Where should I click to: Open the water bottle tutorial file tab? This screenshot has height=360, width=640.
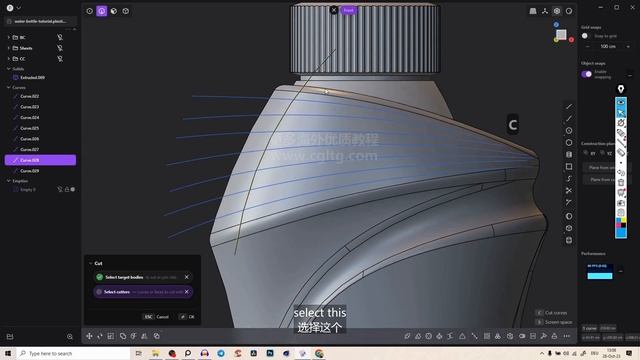(x=40, y=21)
